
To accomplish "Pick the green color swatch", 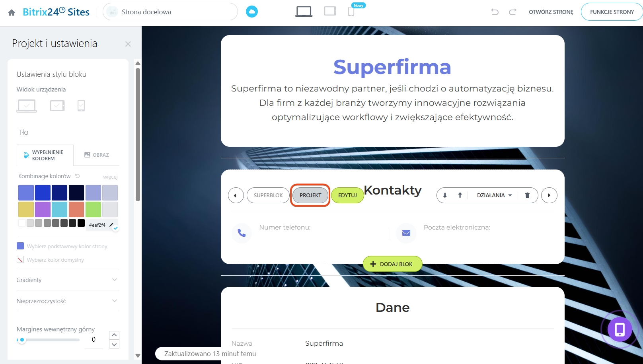I will click(93, 210).
